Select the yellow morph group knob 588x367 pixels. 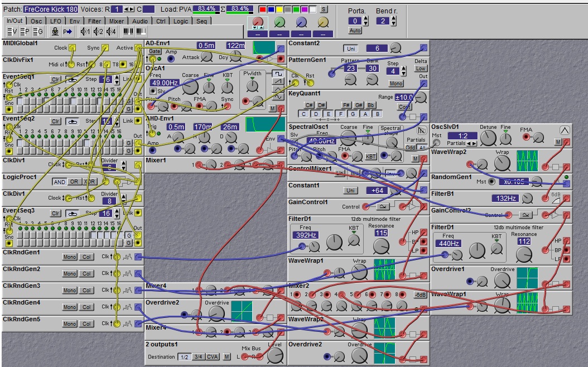(x=323, y=22)
